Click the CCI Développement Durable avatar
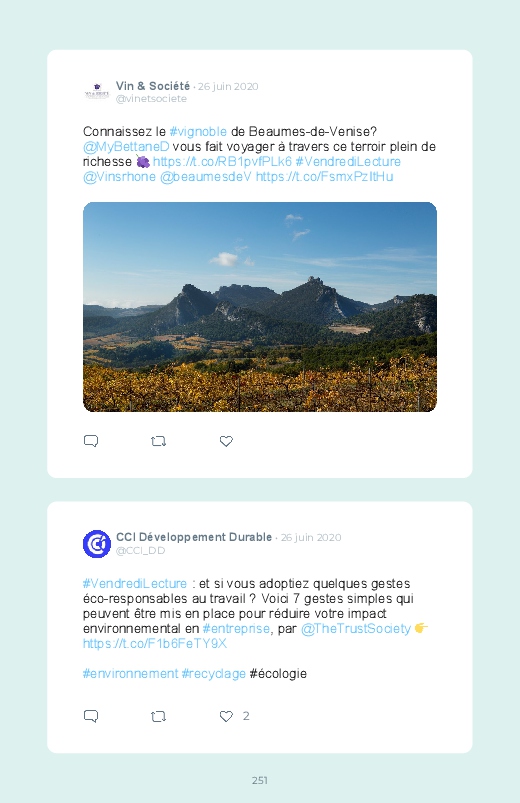The image size is (520, 803). click(x=97, y=544)
